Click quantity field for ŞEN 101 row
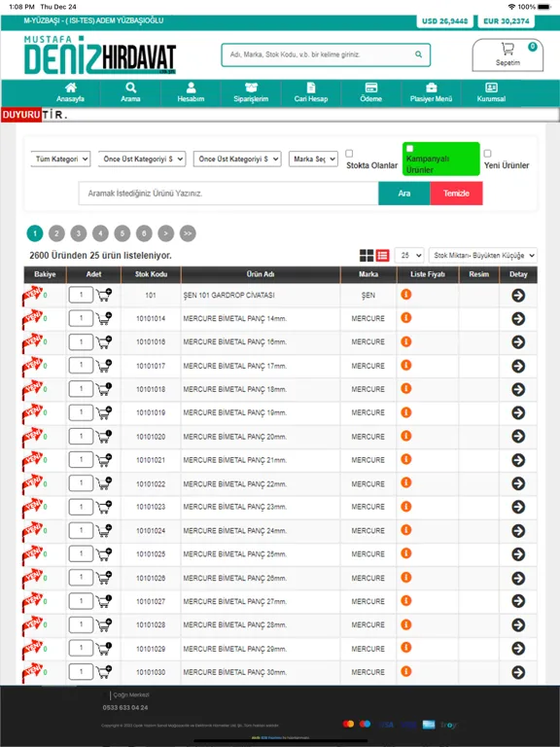 point(81,295)
